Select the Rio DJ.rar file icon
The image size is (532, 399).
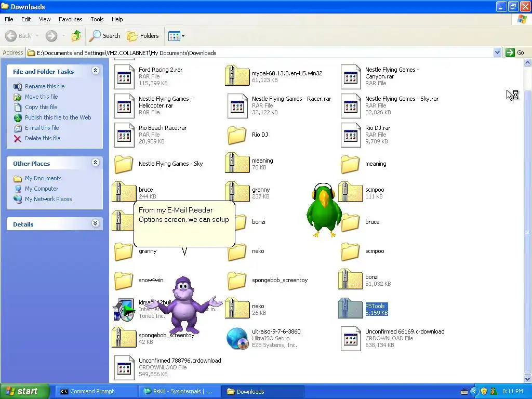[x=351, y=135]
